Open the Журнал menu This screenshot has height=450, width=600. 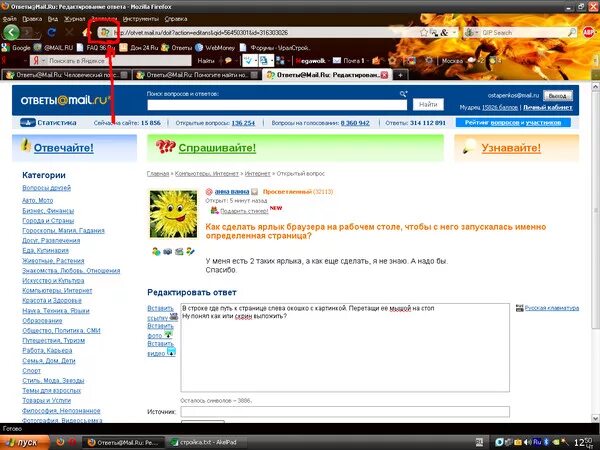pos(74,18)
